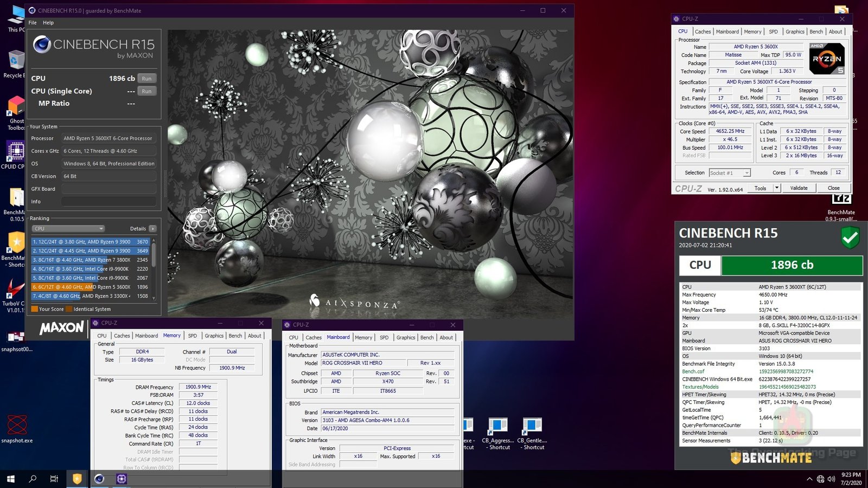Click the orange Your Score legend swatch

coord(35,309)
